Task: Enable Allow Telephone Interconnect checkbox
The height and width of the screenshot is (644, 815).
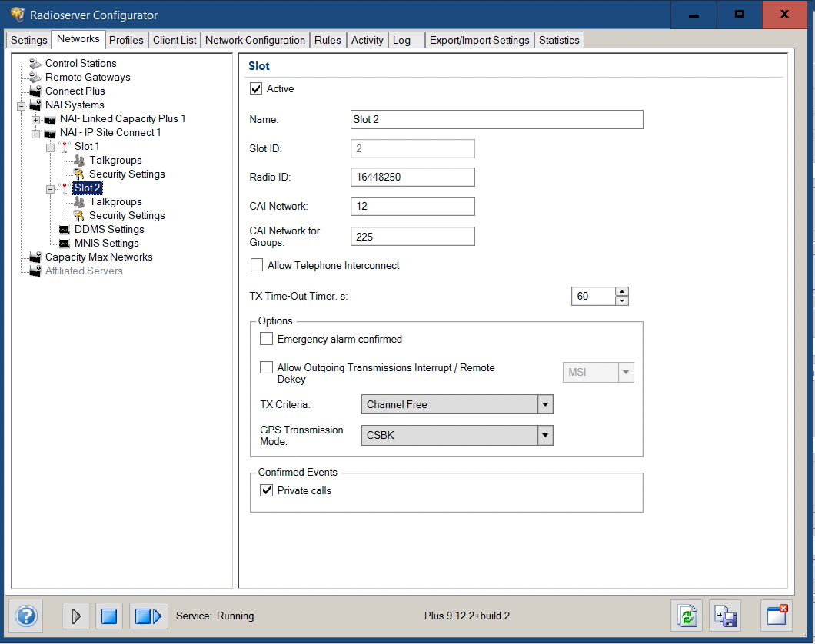Action: 256,265
